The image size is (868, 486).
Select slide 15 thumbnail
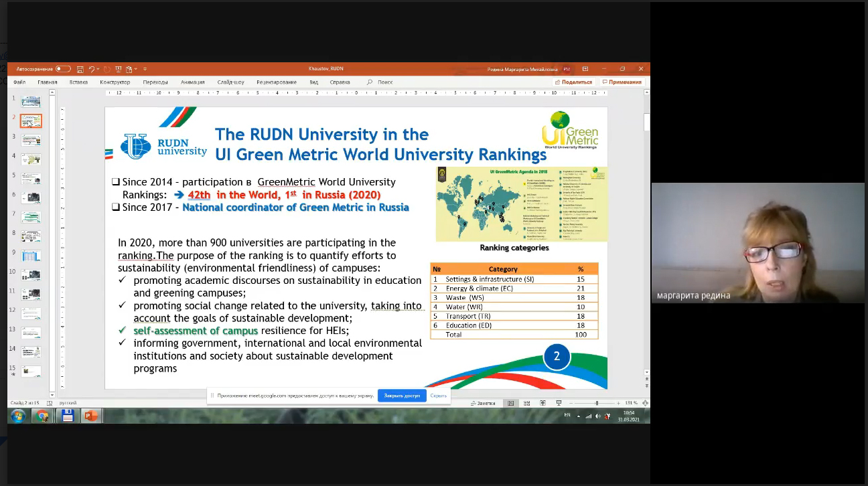pos(31,371)
